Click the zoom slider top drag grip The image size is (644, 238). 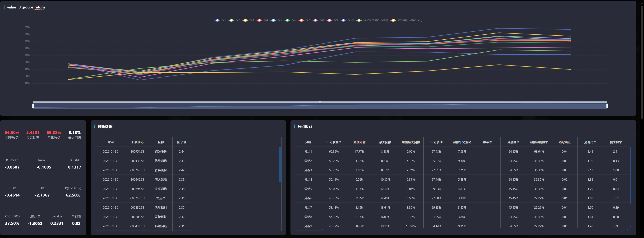point(320,102)
